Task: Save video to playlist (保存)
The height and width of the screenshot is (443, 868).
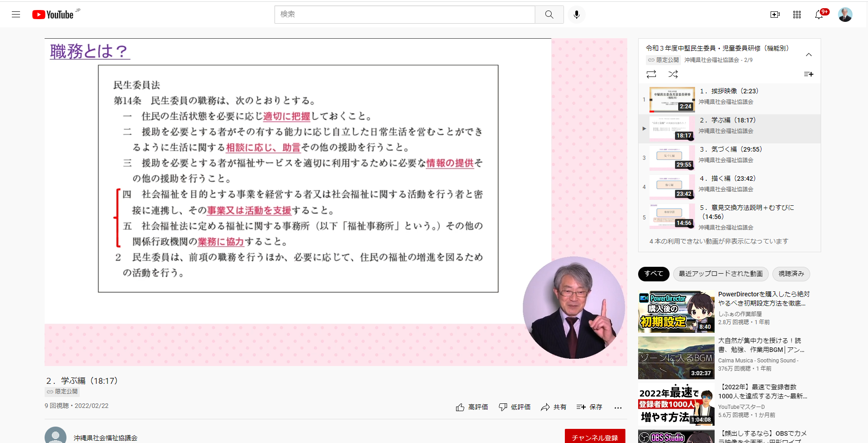Action: (589, 407)
